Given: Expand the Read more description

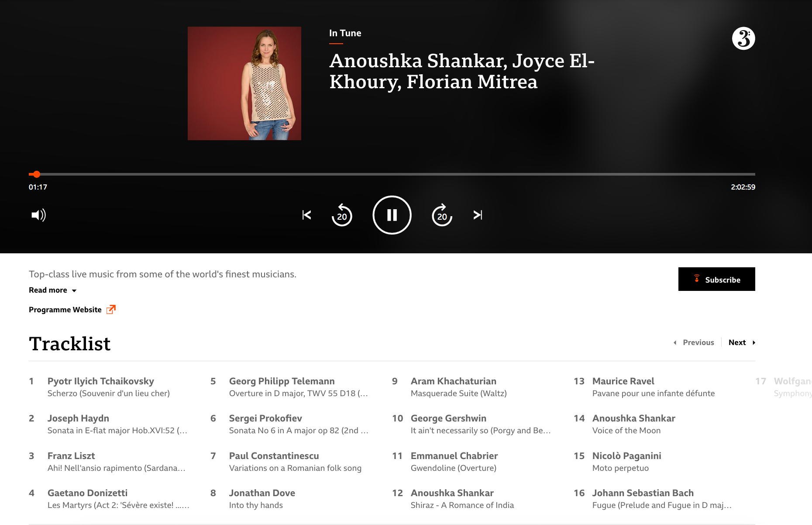Looking at the screenshot, I should tap(52, 290).
